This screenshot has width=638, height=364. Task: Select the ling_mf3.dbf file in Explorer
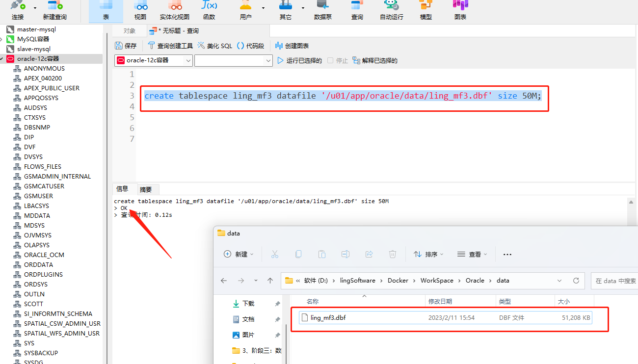[446, 318]
